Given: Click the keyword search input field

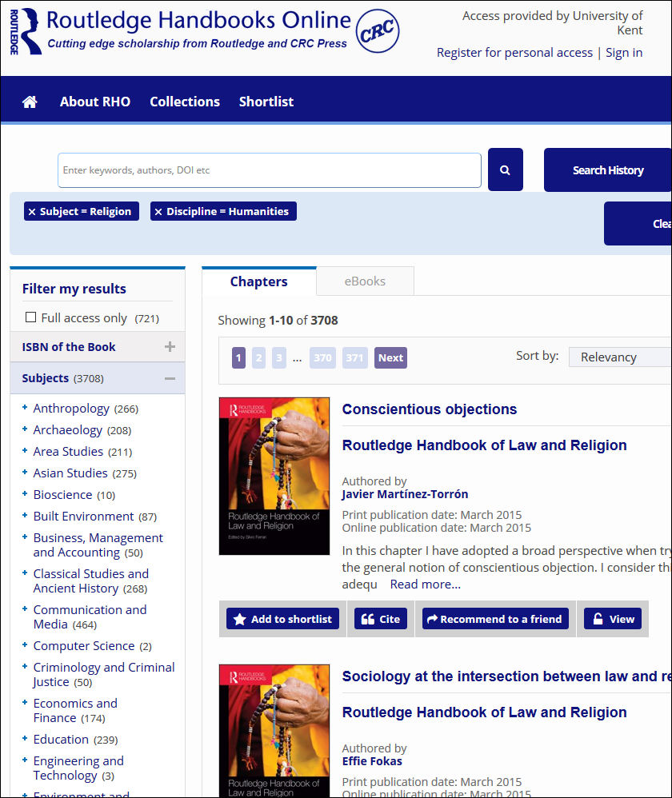Looking at the screenshot, I should 269,170.
